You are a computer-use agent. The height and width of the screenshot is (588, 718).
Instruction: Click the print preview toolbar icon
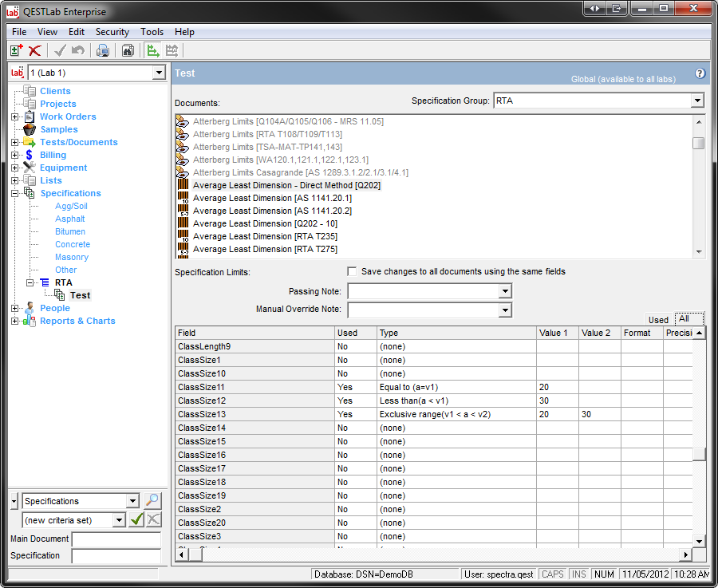(102, 51)
